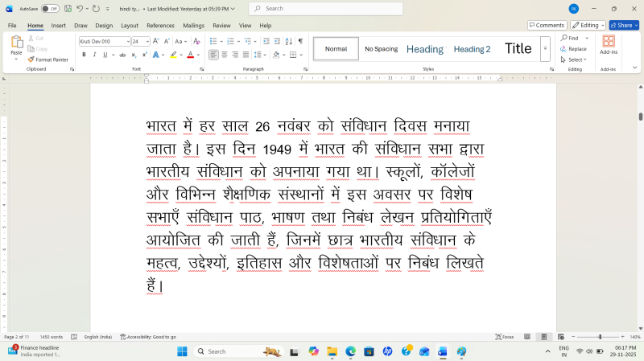Toggle bold formatting in the Font group

(84, 55)
